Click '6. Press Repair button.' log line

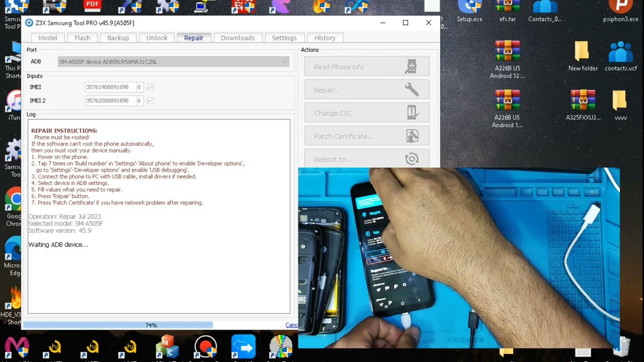click(x=60, y=196)
